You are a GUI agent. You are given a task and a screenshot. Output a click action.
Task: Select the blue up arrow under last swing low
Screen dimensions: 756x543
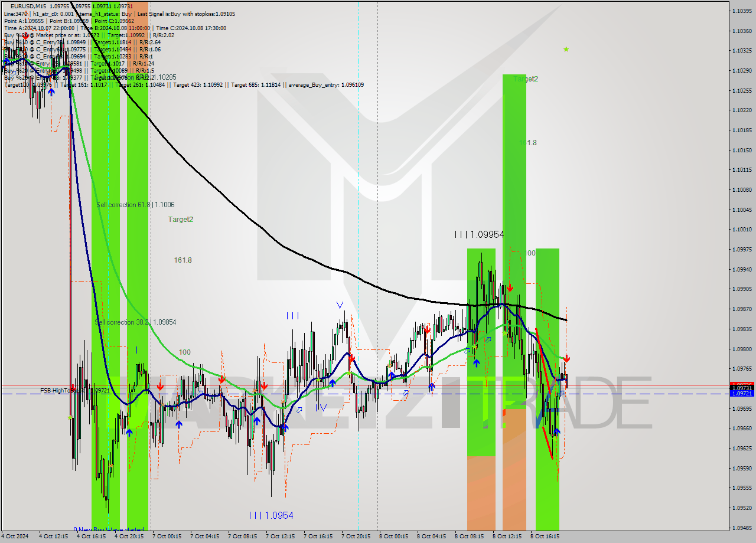point(556,432)
